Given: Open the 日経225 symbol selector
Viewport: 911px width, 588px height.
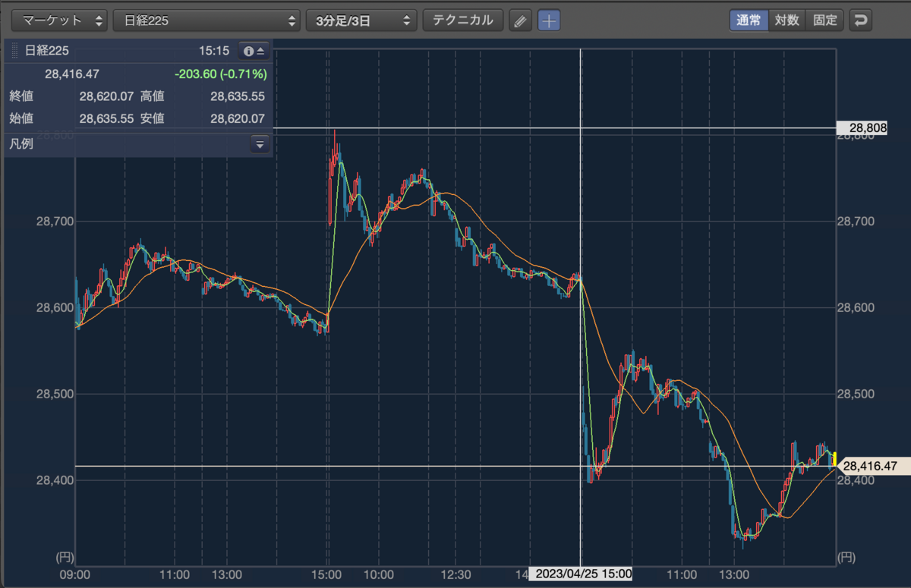Looking at the screenshot, I should point(206,20).
